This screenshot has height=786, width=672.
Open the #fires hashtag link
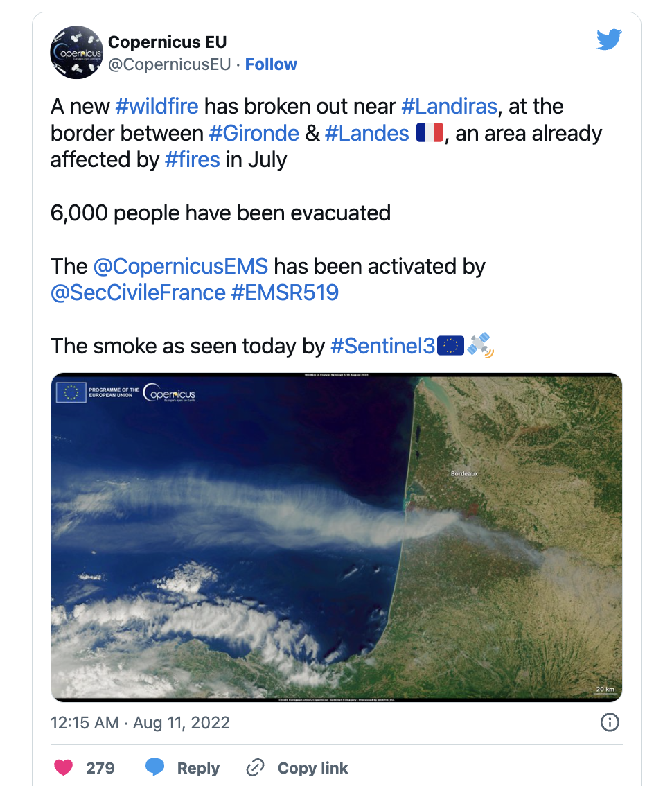[193, 160]
